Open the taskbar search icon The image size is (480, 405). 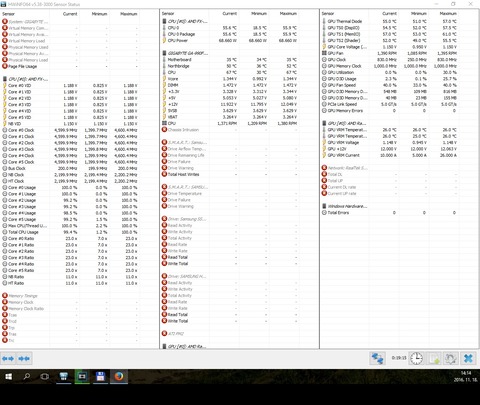click(27, 377)
